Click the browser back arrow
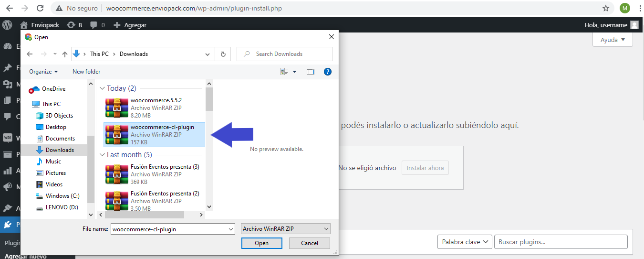This screenshot has height=259, width=644. coord(10,8)
